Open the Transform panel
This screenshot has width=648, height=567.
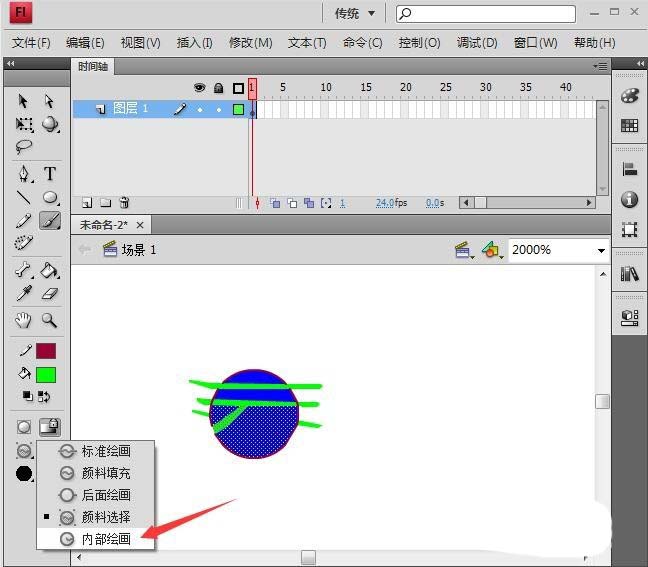click(x=629, y=229)
